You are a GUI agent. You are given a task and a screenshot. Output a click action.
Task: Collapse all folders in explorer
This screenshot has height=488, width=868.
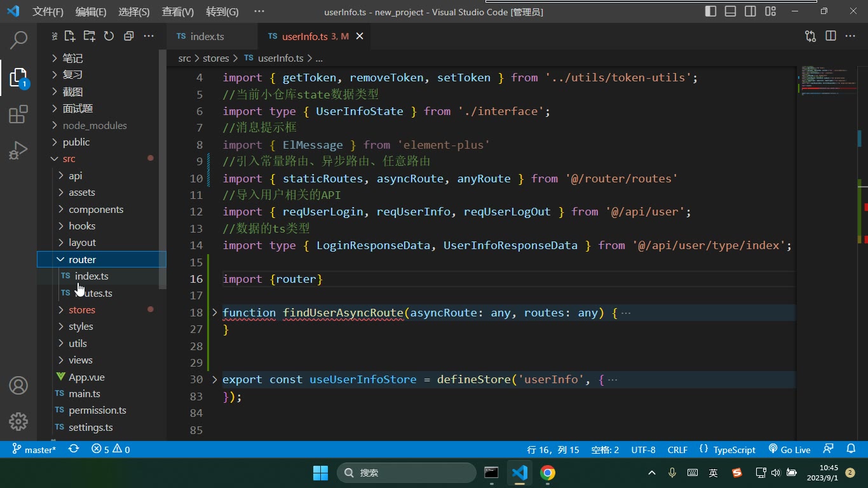[128, 36]
